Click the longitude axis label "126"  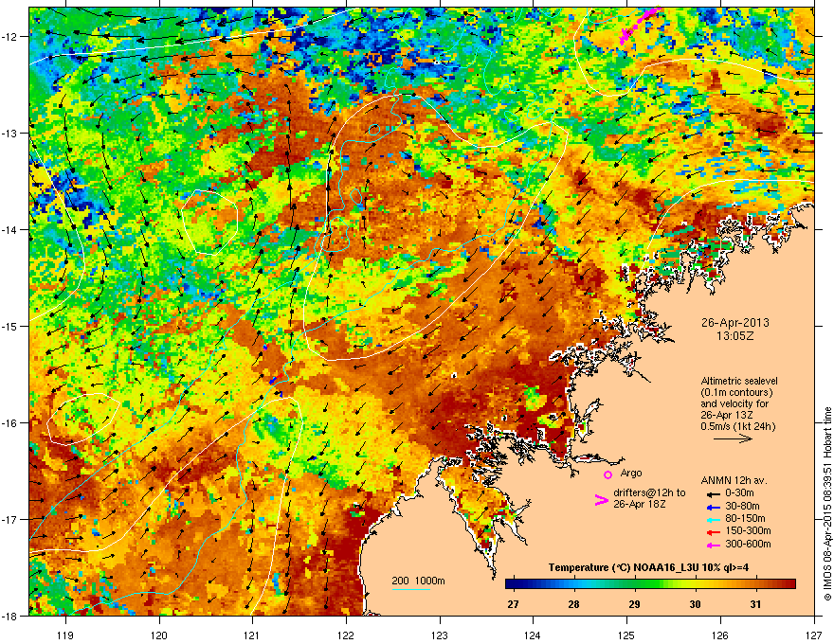click(x=720, y=635)
